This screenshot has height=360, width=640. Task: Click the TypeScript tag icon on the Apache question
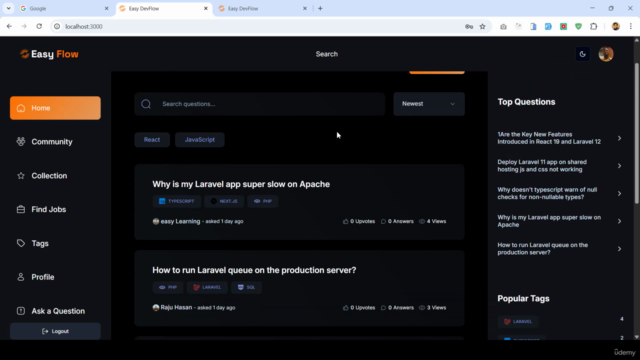[162, 201]
